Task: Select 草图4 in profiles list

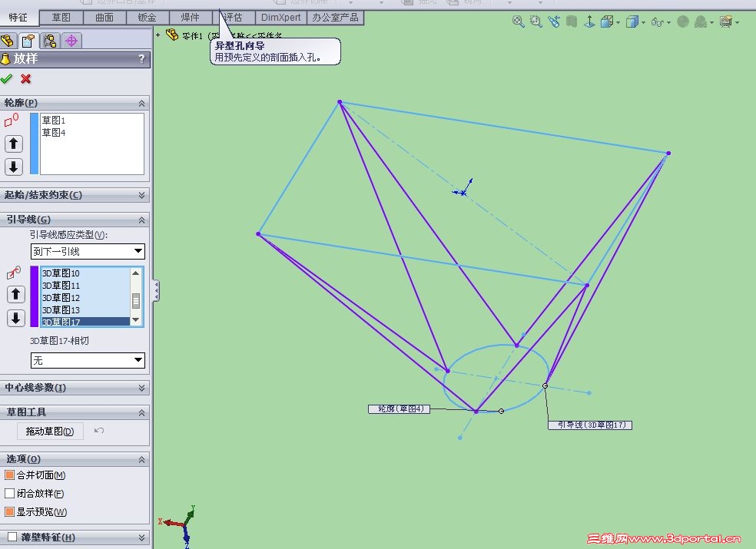Action: (54, 132)
